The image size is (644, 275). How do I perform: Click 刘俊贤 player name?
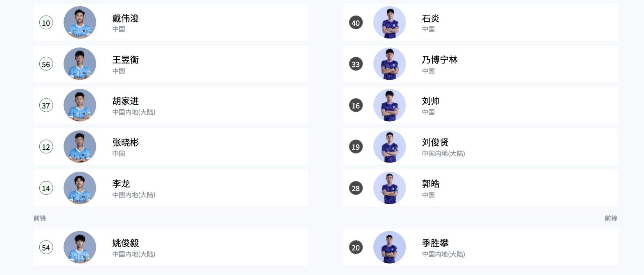(x=435, y=142)
